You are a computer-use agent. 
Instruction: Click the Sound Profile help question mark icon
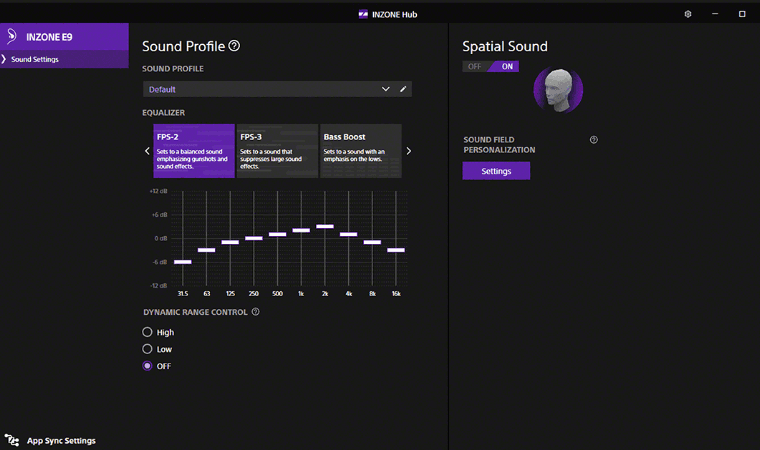tap(234, 46)
